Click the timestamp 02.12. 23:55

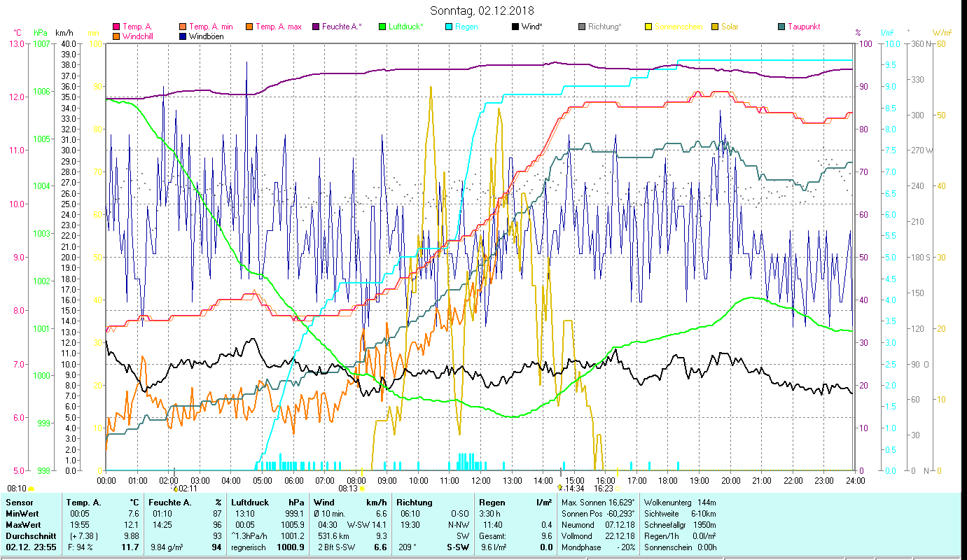(32, 547)
